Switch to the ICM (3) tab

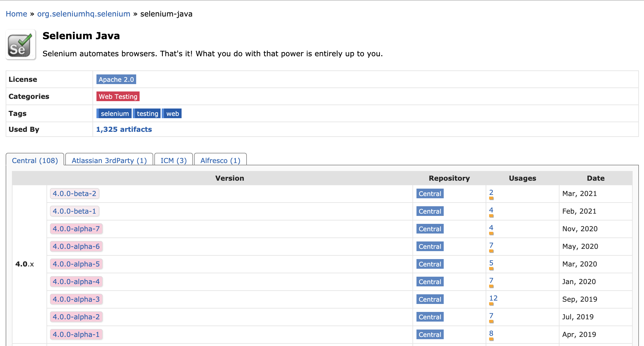pyautogui.click(x=173, y=161)
